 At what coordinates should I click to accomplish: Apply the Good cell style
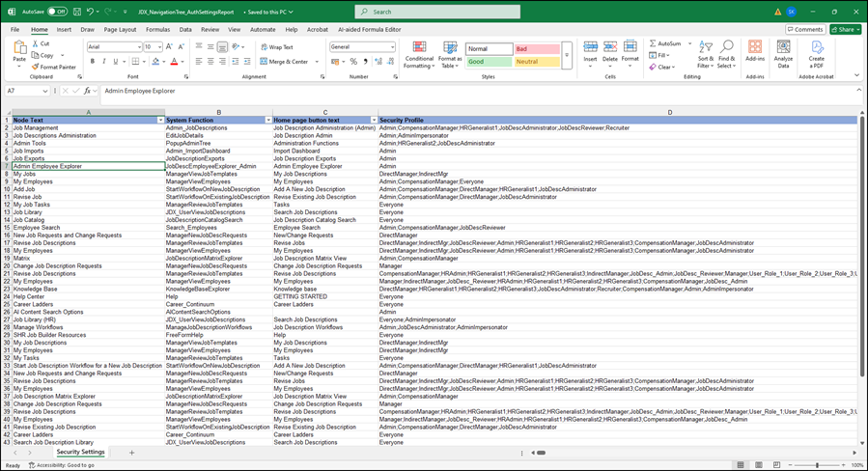click(x=489, y=62)
